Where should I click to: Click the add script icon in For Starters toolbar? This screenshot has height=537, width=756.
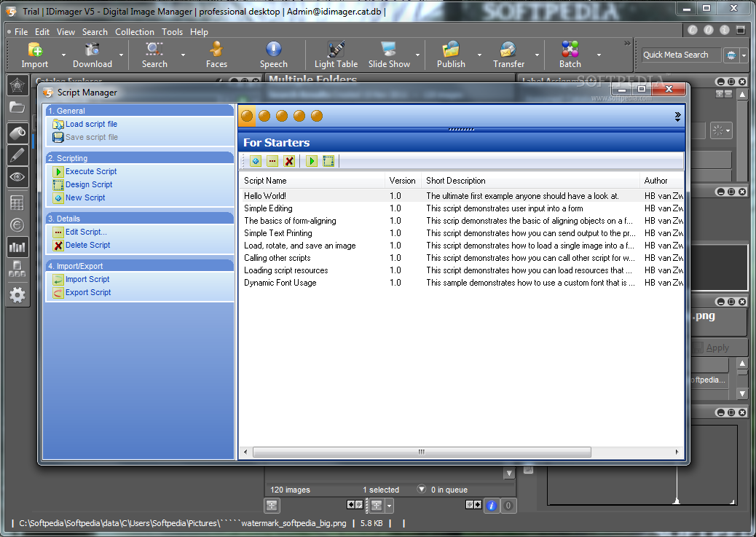(256, 161)
